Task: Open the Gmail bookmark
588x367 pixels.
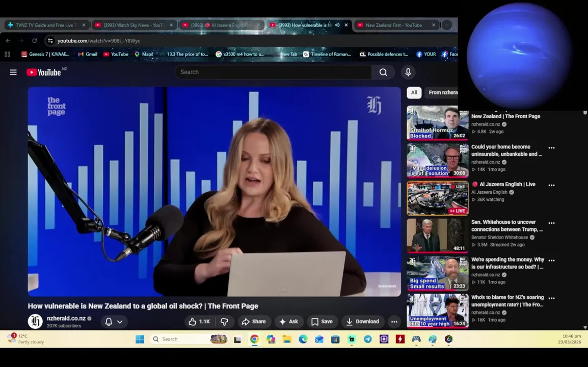Action: click(x=87, y=54)
